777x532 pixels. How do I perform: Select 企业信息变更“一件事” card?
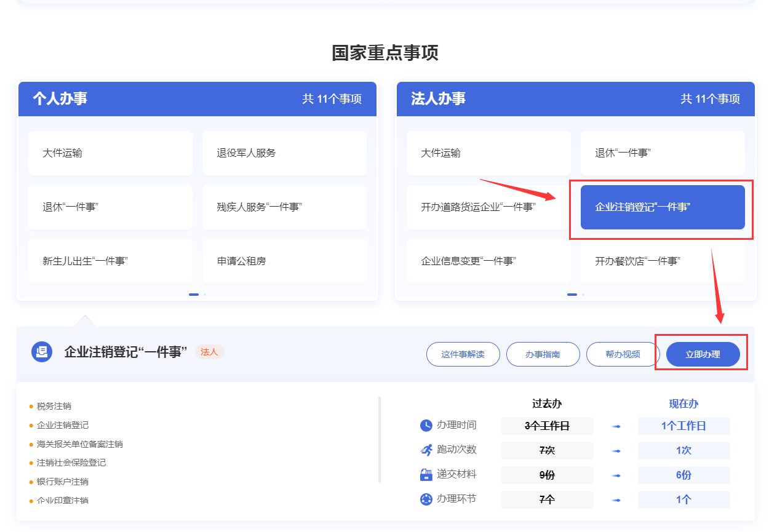click(488, 261)
